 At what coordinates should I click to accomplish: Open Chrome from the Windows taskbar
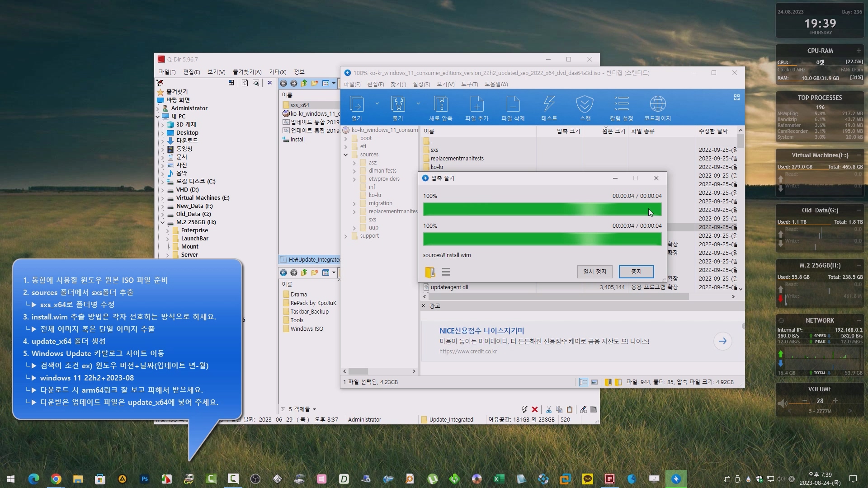click(56, 479)
